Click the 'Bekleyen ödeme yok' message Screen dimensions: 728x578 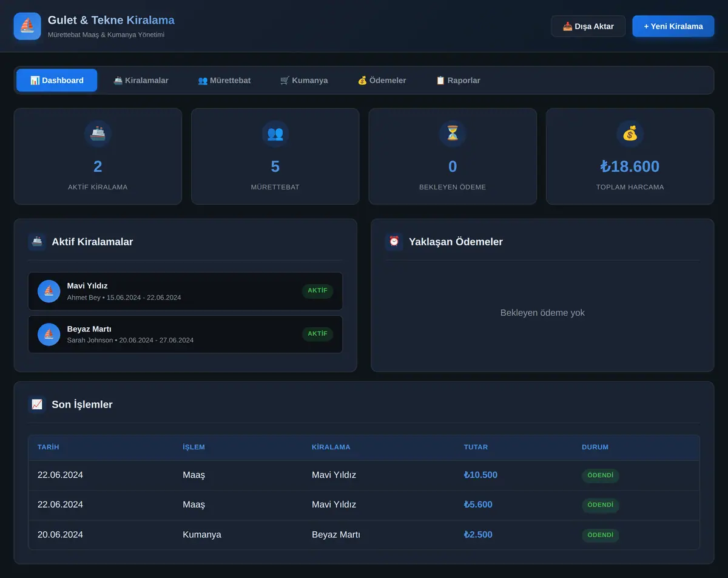(542, 313)
